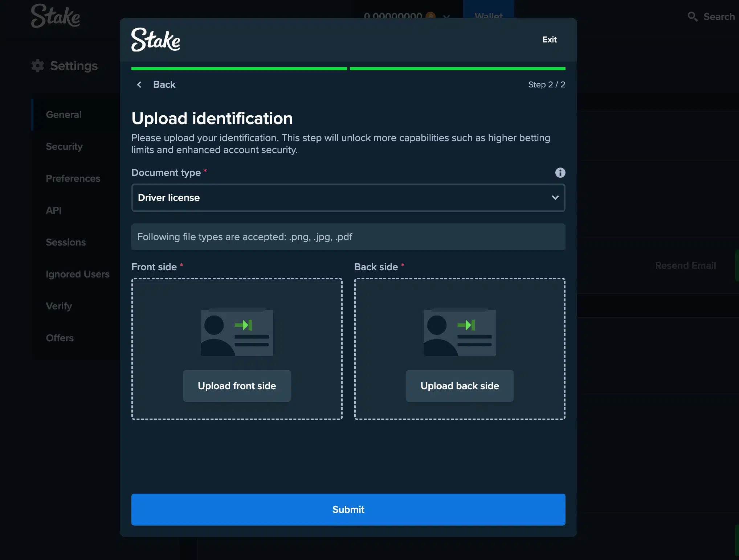Click the back chevron arrow icon
Screen dimensions: 739x560
[139, 85]
